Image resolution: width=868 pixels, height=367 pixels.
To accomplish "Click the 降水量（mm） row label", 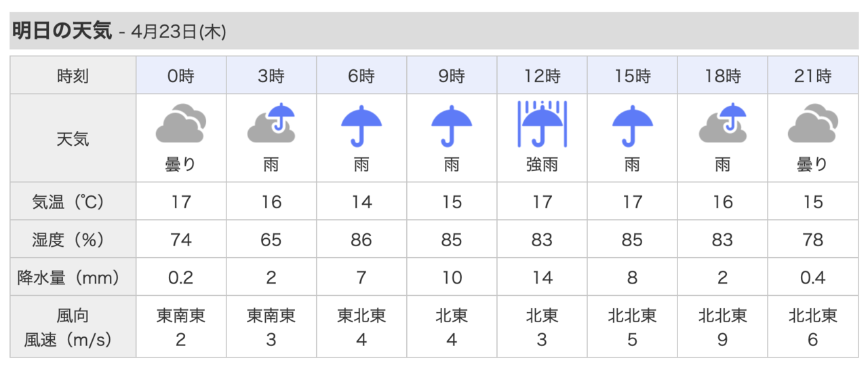I will 73,277.
